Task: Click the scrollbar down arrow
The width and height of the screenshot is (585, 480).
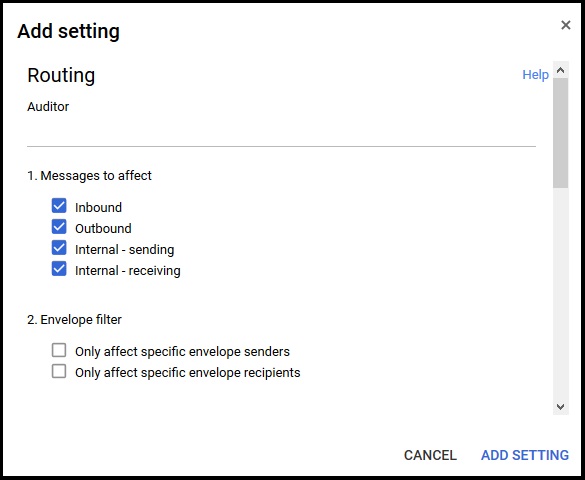Action: pos(560,407)
